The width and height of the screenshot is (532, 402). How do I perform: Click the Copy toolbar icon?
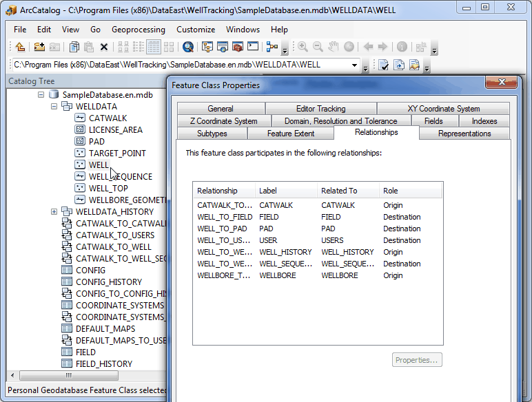coord(74,47)
